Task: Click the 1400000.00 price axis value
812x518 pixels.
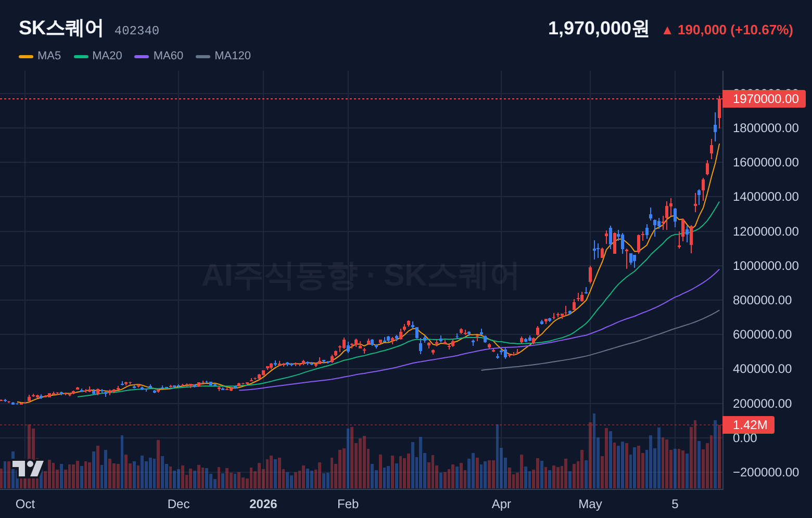Action: [766, 197]
